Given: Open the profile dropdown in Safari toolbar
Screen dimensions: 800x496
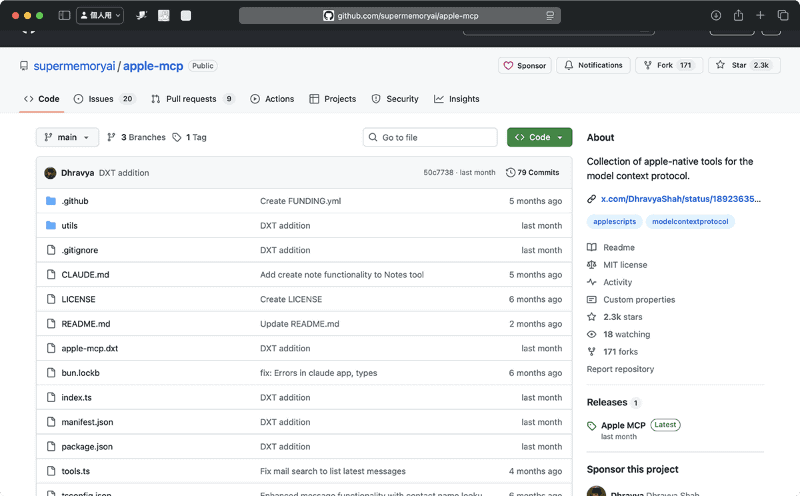Looking at the screenshot, I should pyautogui.click(x=100, y=15).
